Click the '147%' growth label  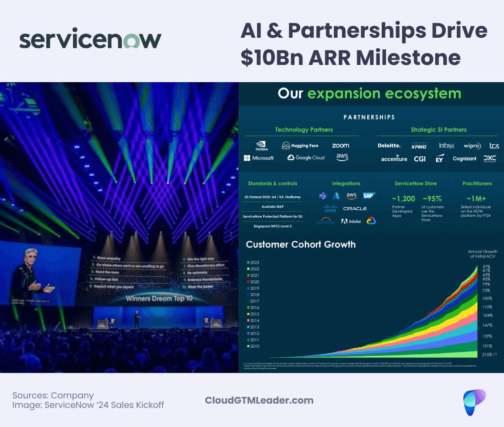tap(487, 325)
